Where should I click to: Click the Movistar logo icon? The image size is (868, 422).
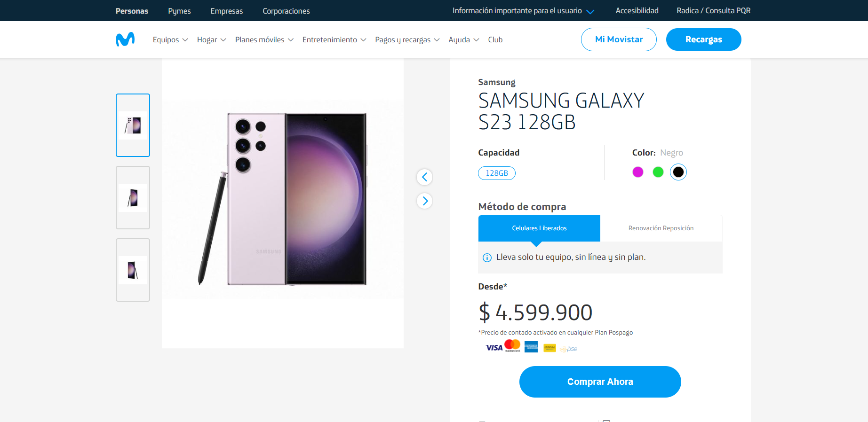click(125, 39)
